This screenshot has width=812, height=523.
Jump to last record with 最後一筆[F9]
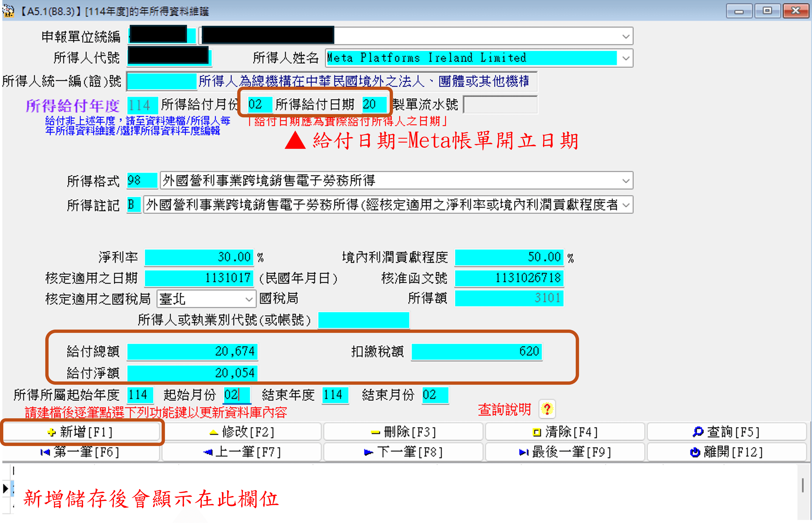tap(565, 452)
